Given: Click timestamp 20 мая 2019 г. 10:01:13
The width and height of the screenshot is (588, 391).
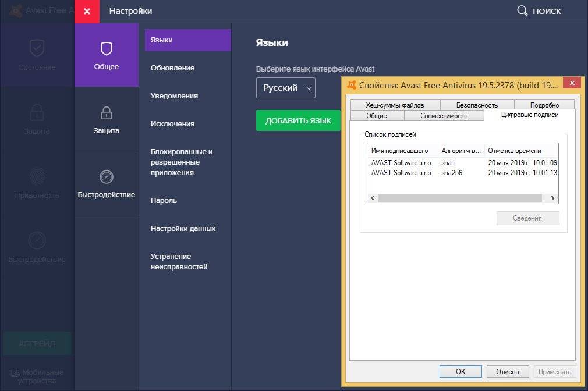Looking at the screenshot, I should point(522,173).
